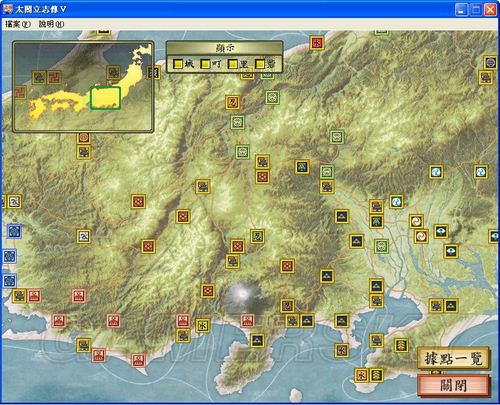Select pink castle icon left of yellow 水
Image resolution: width=500 pixels, height=405 pixels.
coord(183,321)
